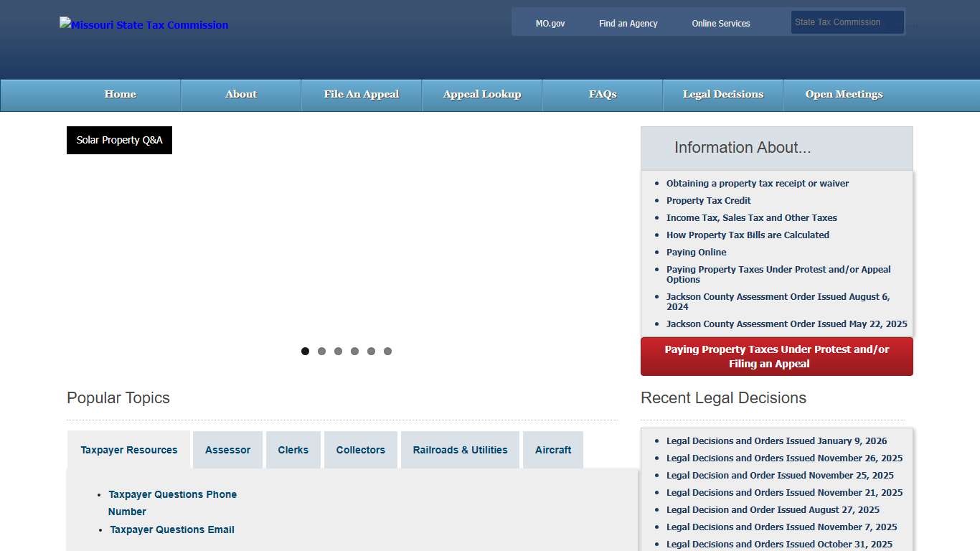Viewport: 980px width, 551px height.
Task: Open the Home navigation menu item
Action: [x=120, y=94]
